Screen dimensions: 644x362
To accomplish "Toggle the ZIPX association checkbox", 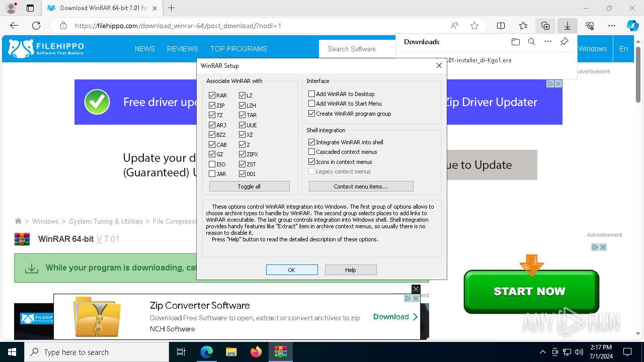I will tap(242, 154).
